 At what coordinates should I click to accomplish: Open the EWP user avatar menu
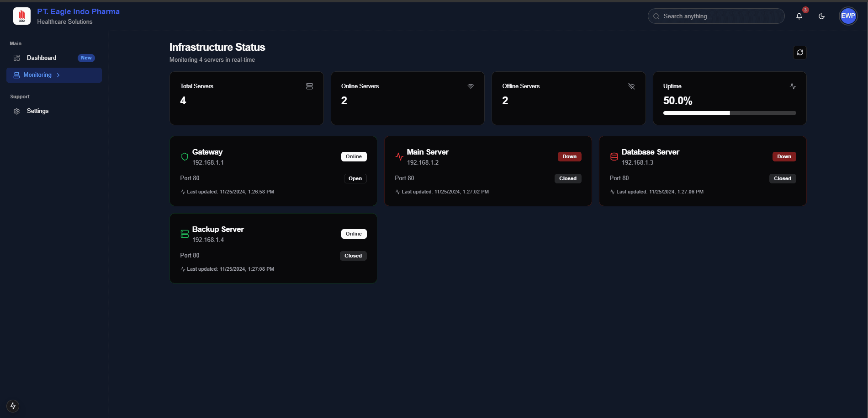coord(848,16)
